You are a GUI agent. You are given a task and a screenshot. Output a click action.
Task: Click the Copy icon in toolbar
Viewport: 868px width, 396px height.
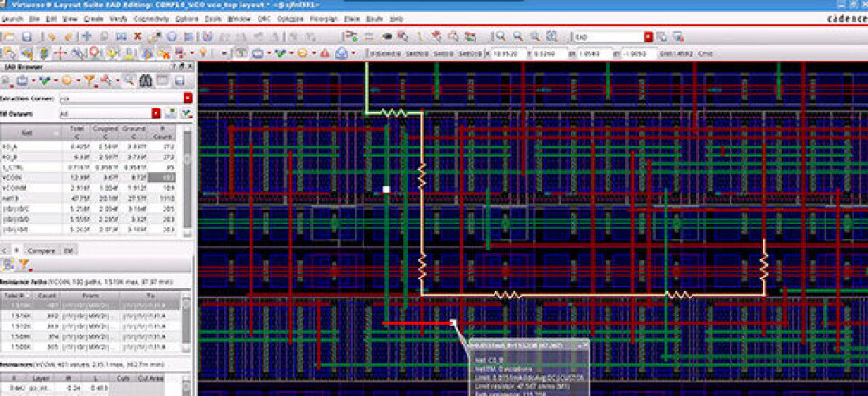pyautogui.click(x=104, y=36)
